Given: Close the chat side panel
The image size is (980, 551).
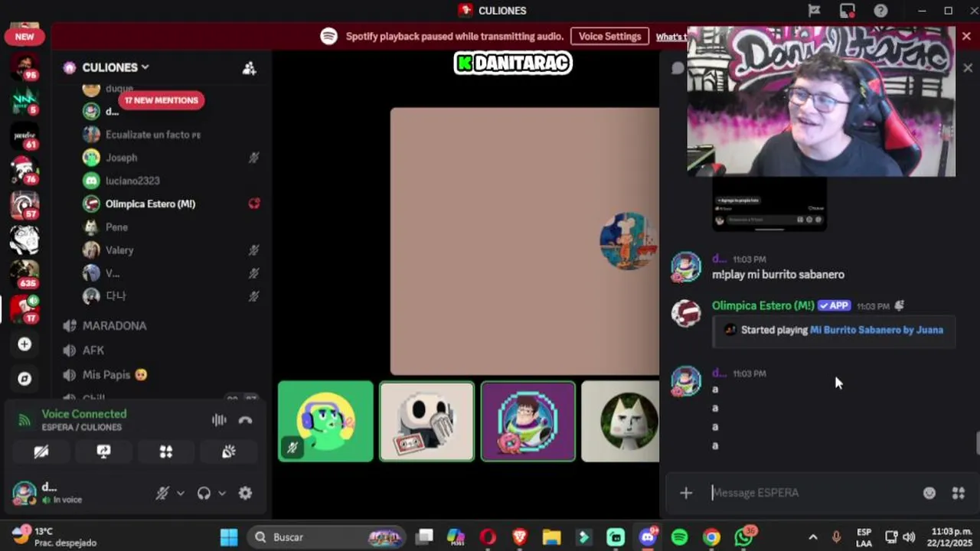Looking at the screenshot, I should tap(968, 68).
